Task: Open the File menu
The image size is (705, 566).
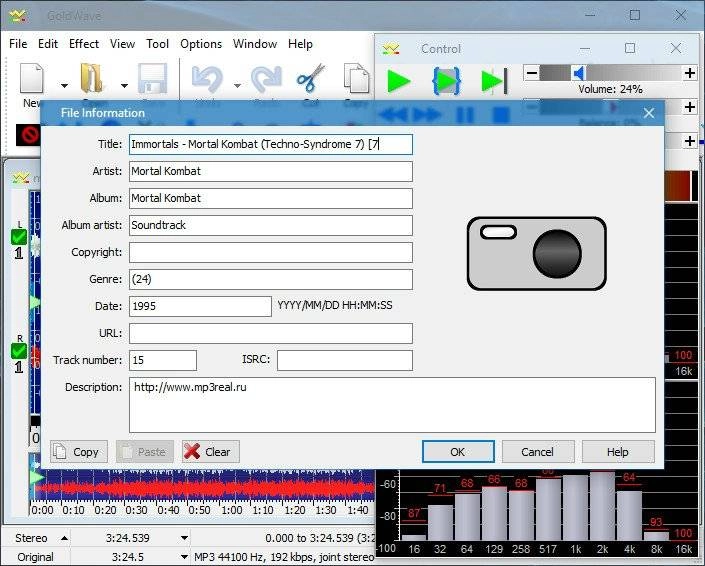Action: [x=18, y=44]
